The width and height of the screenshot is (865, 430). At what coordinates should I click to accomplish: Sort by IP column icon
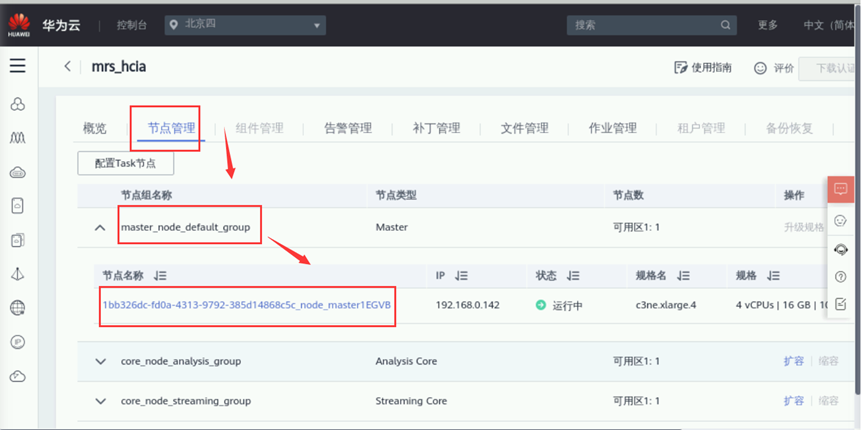[461, 276]
